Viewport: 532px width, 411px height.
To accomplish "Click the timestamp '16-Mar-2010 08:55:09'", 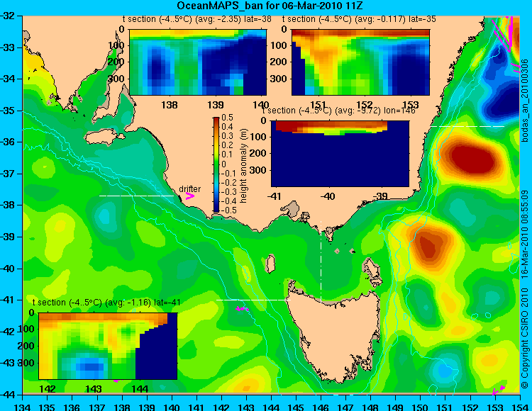I will 524,235.
